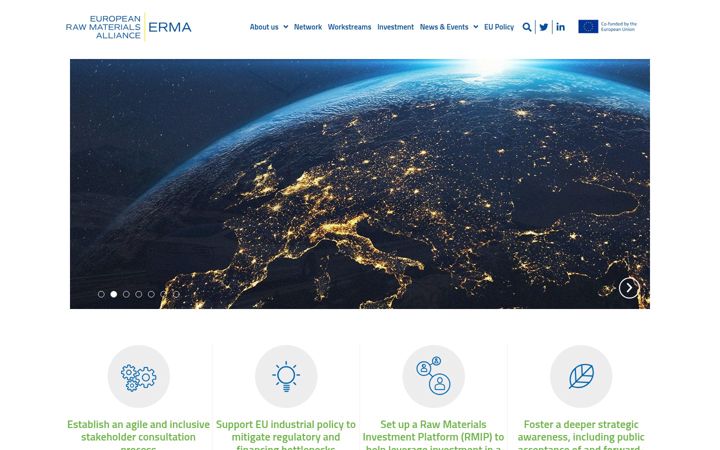720x450 pixels.
Task: Click the leaf icon for strategic awareness
Action: 581,377
